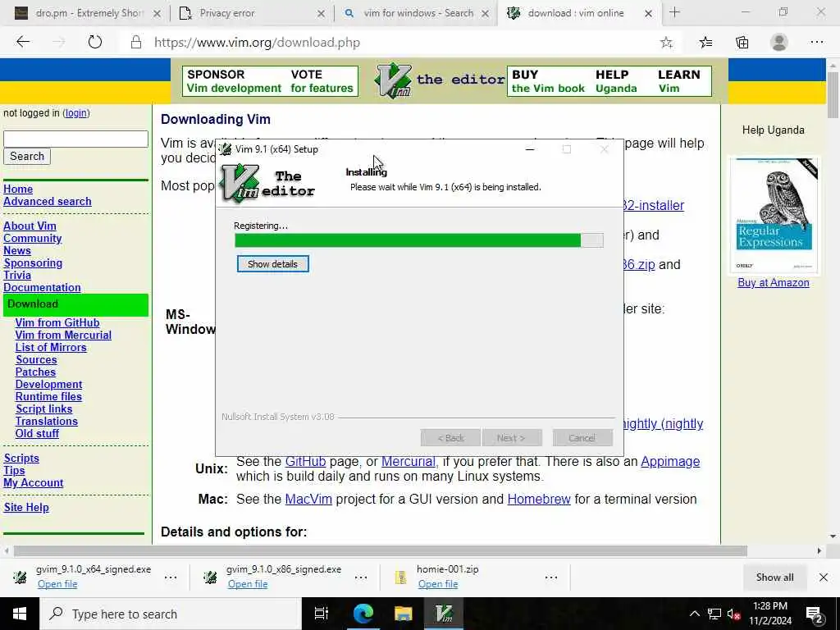This screenshot has width=840, height=630.
Task: Open a new browser tab
Action: (674, 13)
